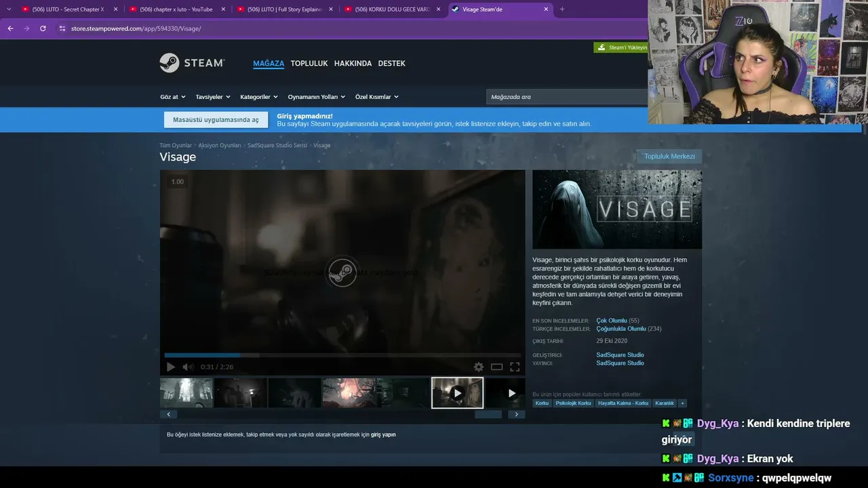Select the thumbnail showing a fiery red explosion
Viewport: 868px width, 488px height.
(349, 393)
